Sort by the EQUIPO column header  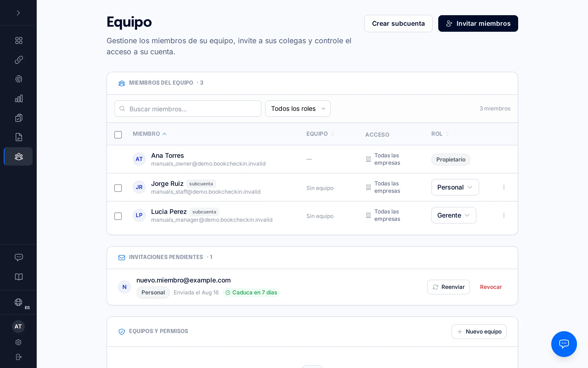click(x=320, y=134)
